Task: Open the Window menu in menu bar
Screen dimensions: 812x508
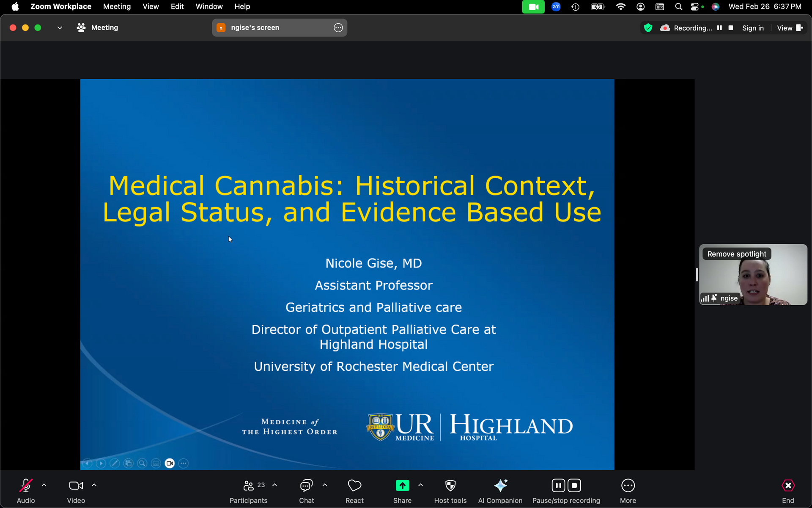Action: click(209, 6)
